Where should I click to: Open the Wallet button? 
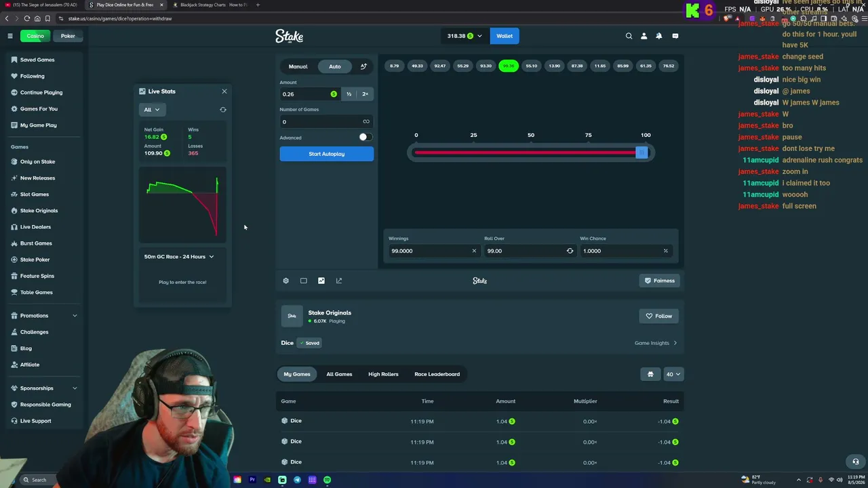505,36
